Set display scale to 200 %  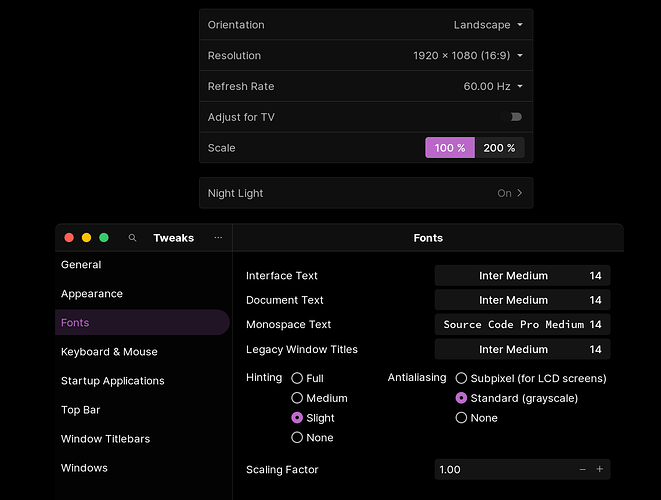click(499, 148)
